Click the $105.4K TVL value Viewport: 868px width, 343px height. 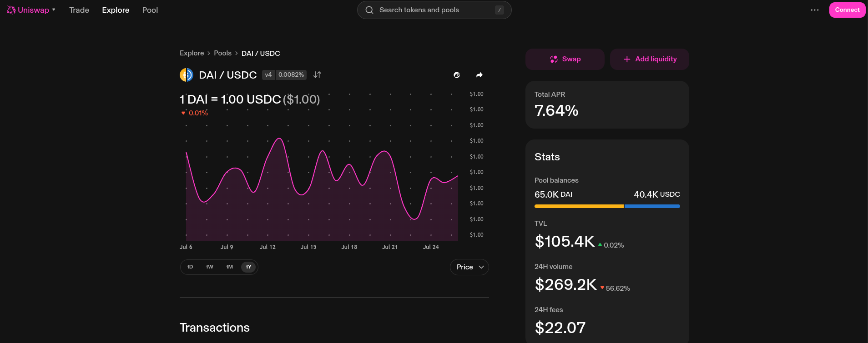click(565, 241)
